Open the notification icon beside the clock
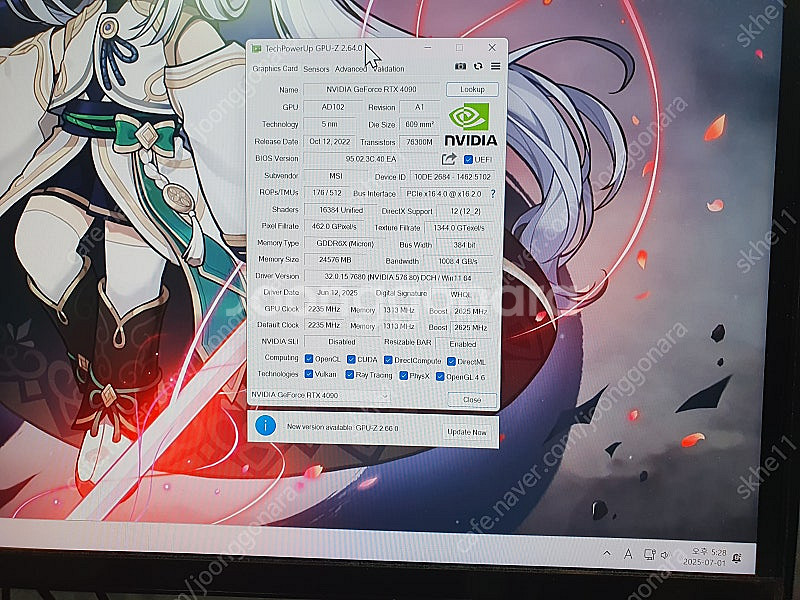This screenshot has width=800, height=600. [736, 558]
